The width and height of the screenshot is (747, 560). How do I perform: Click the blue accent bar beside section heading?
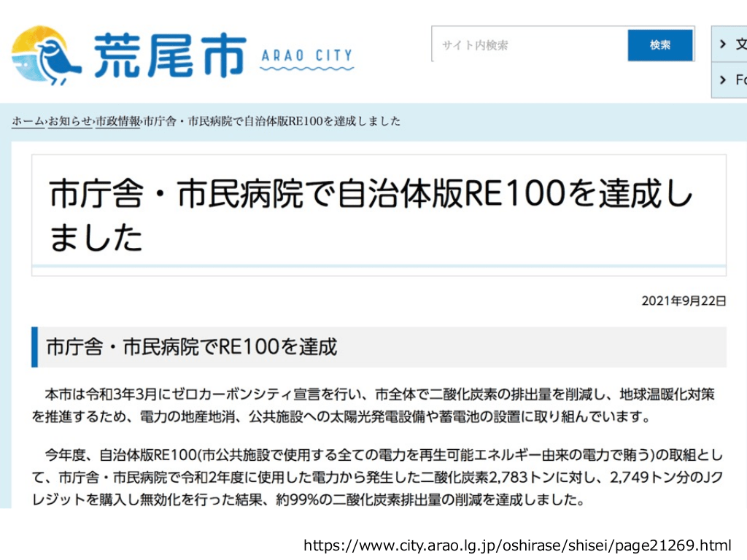[x=34, y=347]
